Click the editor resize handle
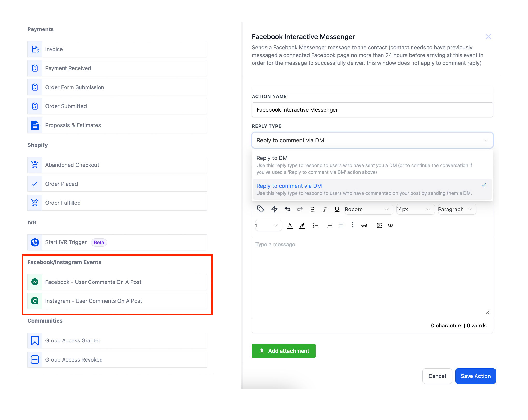528x420 pixels. (x=487, y=313)
